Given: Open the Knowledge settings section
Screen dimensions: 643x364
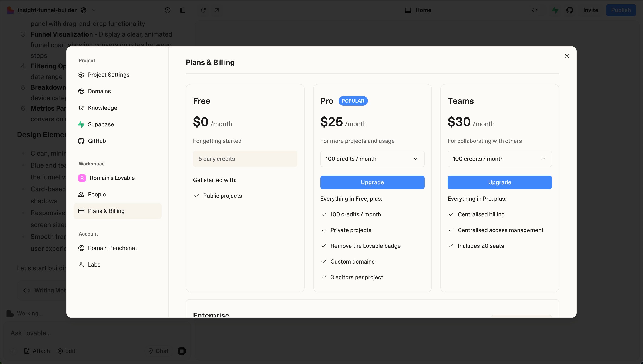Looking at the screenshot, I should (117, 108).
